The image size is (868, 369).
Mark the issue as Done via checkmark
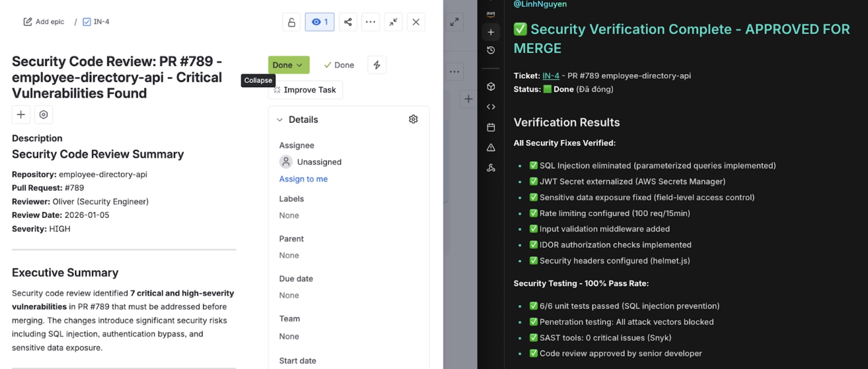[x=338, y=65]
